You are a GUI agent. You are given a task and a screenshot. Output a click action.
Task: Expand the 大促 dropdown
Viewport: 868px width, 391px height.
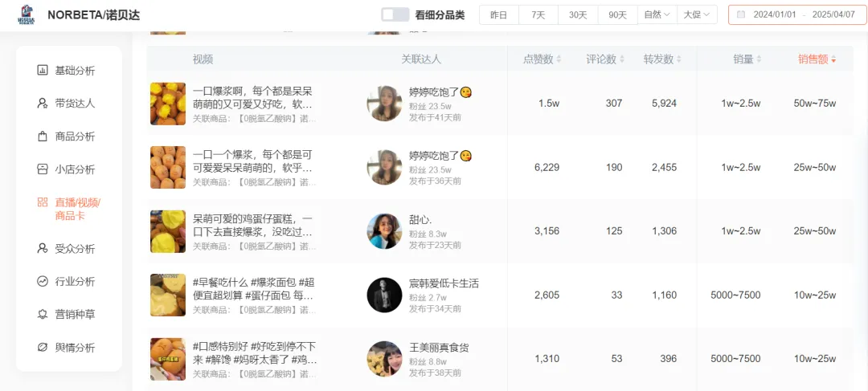point(696,15)
